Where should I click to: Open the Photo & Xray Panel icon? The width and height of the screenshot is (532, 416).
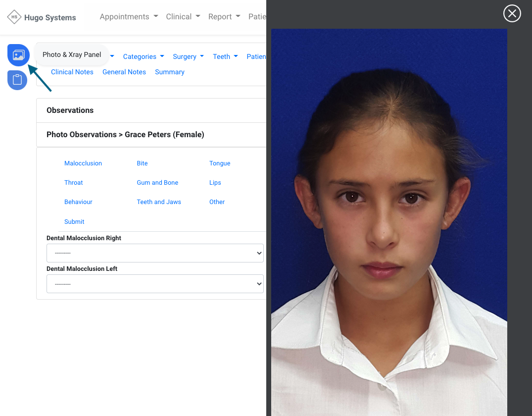(x=18, y=55)
